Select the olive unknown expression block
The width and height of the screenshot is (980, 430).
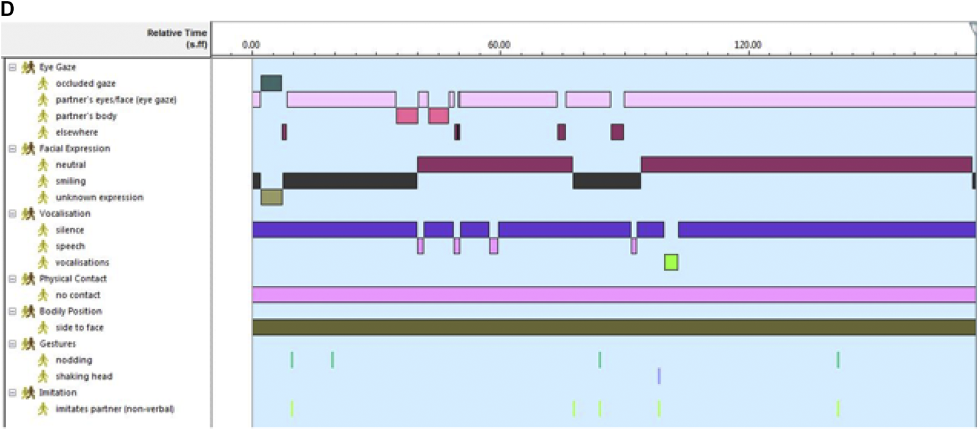[x=272, y=197]
